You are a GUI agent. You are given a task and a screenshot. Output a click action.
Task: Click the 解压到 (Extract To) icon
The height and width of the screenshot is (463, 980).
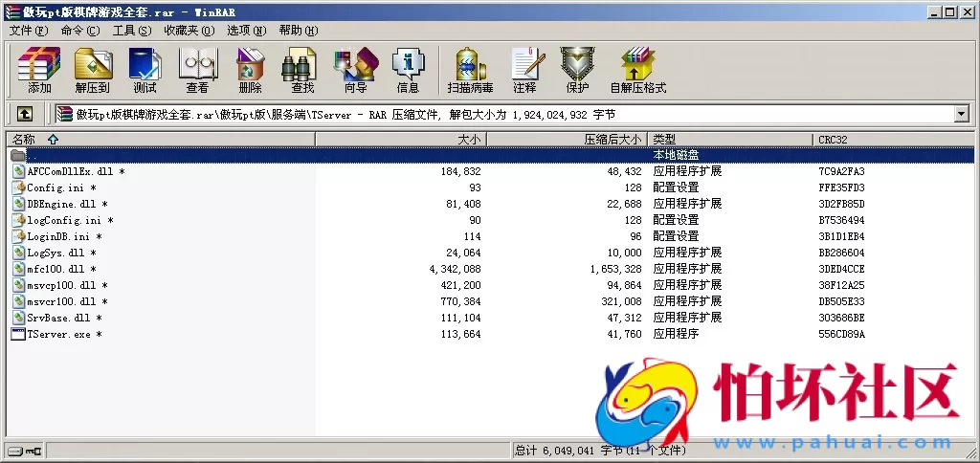click(93, 69)
